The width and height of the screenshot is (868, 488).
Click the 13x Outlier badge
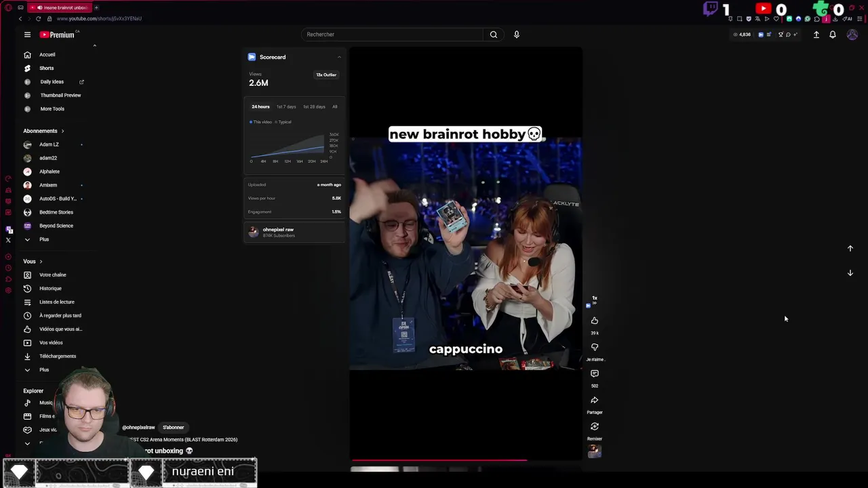coord(326,75)
